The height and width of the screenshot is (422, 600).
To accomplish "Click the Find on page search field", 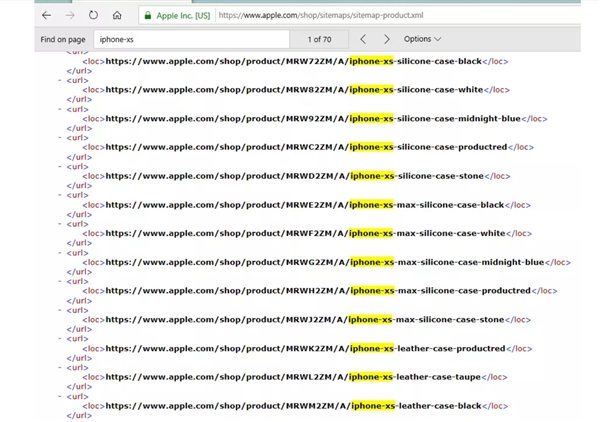I will click(190, 39).
